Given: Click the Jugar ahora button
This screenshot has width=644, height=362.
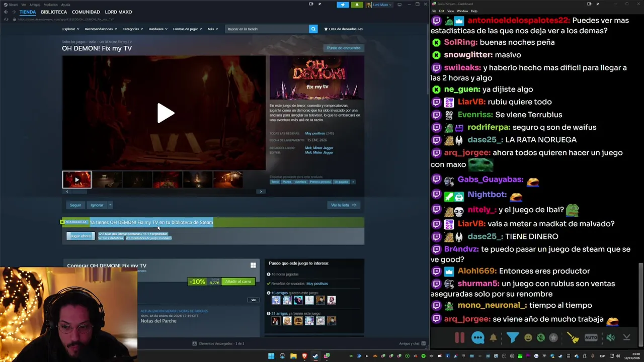Looking at the screenshot, I should (80, 236).
